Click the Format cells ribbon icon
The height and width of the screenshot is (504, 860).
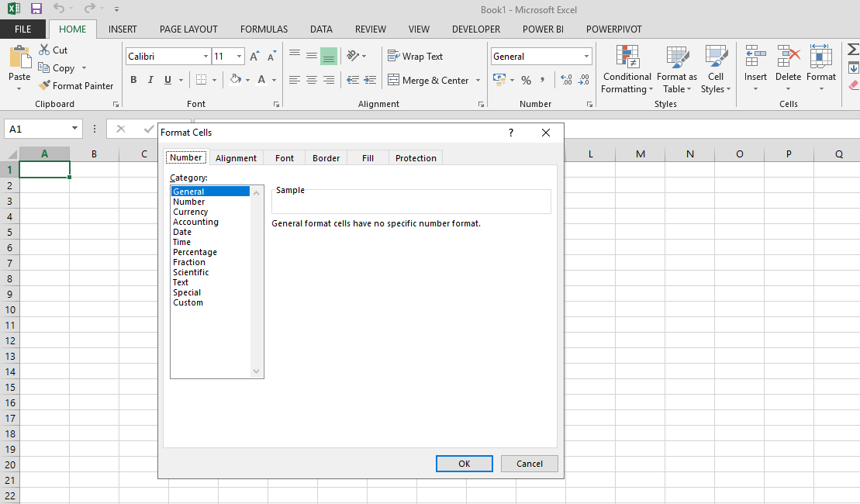click(821, 56)
